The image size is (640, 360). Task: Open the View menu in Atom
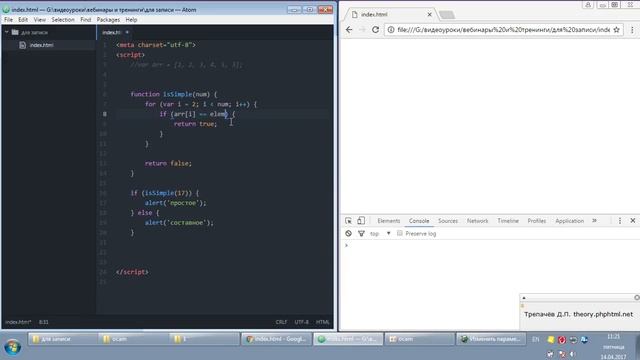(40, 20)
